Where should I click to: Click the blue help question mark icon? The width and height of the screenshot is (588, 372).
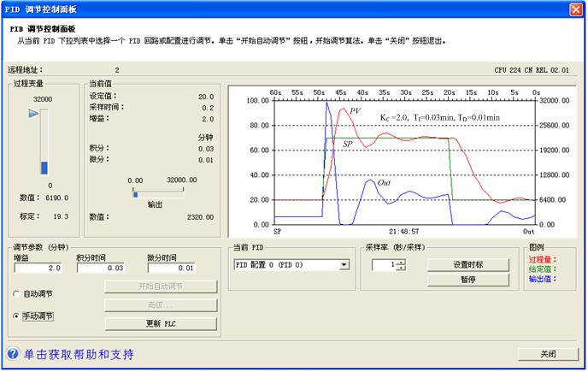tap(12, 353)
